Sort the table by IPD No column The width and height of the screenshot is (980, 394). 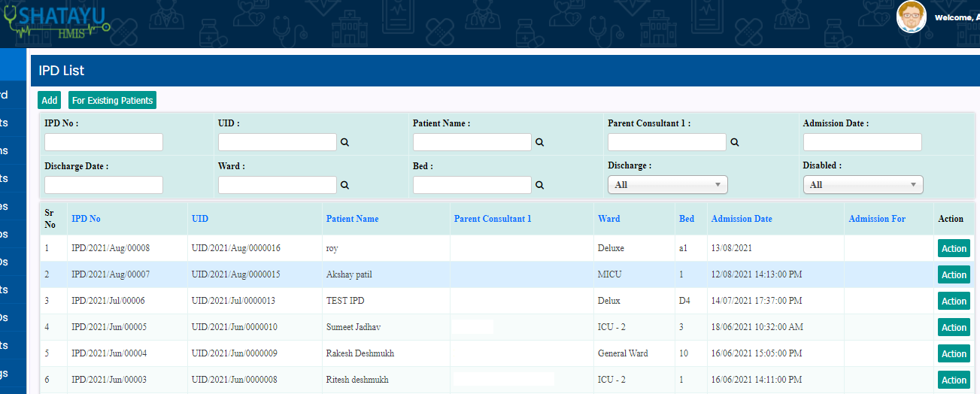point(86,219)
